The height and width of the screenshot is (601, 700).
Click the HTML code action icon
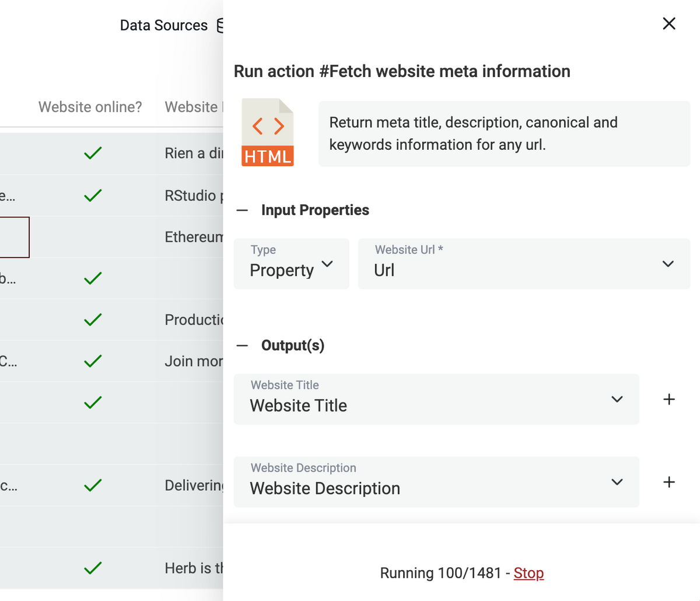point(268,133)
